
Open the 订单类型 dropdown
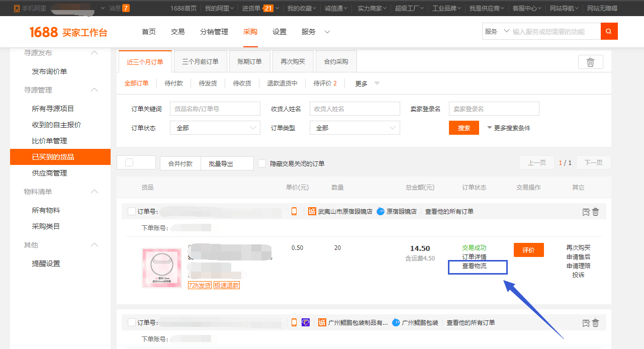coord(355,128)
